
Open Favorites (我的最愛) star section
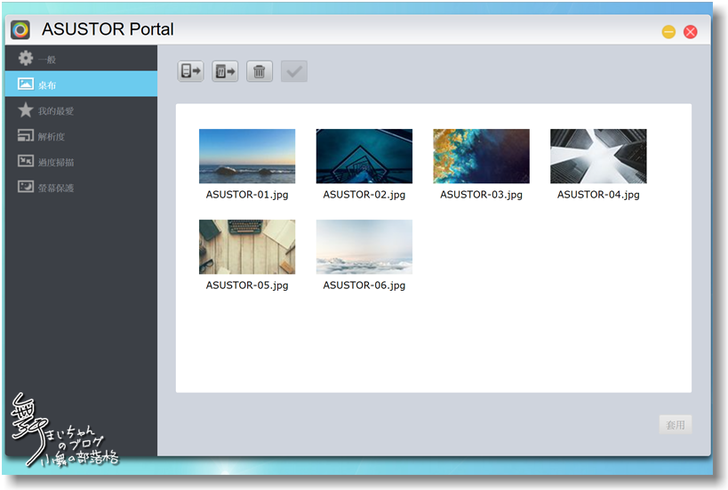[27, 110]
